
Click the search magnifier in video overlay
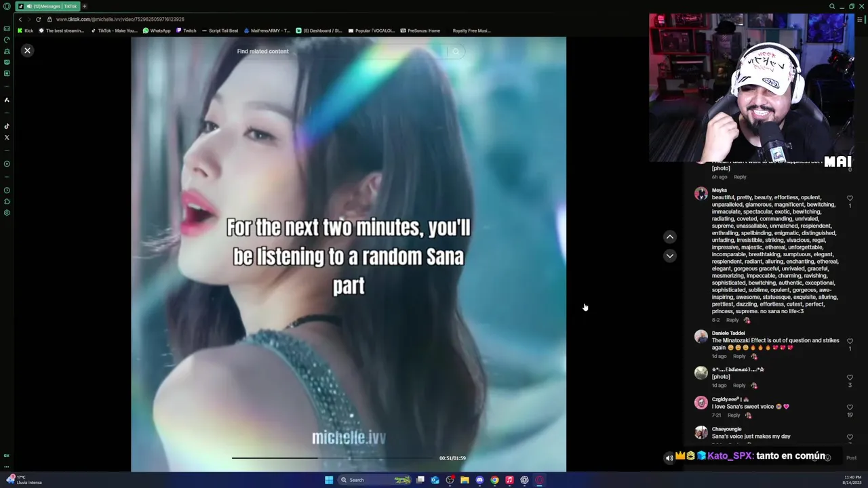point(456,52)
